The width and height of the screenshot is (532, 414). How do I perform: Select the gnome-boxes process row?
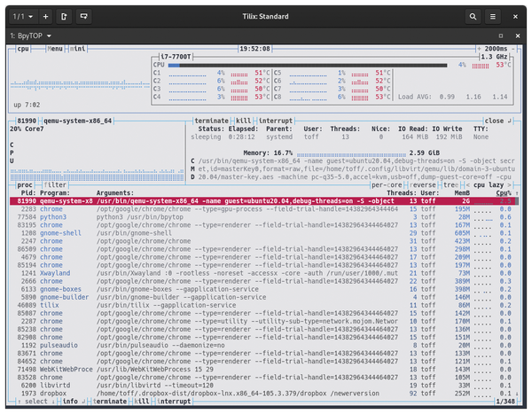tap(264, 289)
